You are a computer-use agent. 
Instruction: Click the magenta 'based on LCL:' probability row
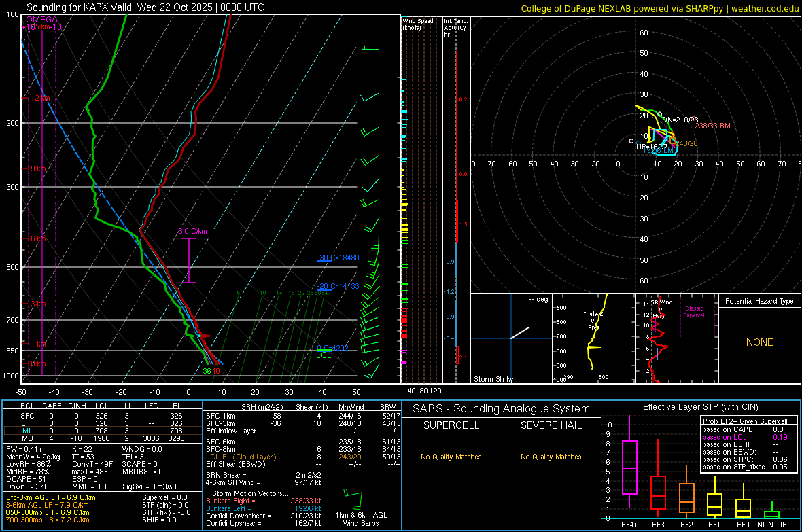coord(745,437)
